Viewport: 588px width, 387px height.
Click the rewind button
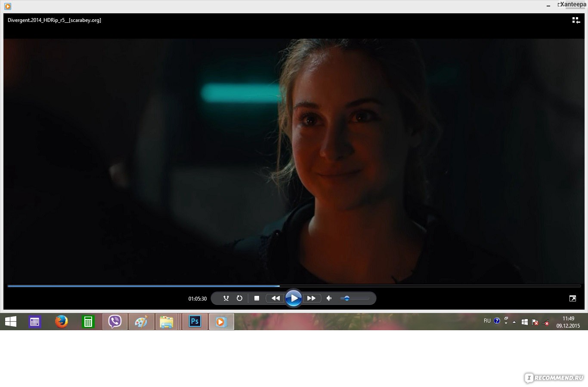(x=275, y=298)
